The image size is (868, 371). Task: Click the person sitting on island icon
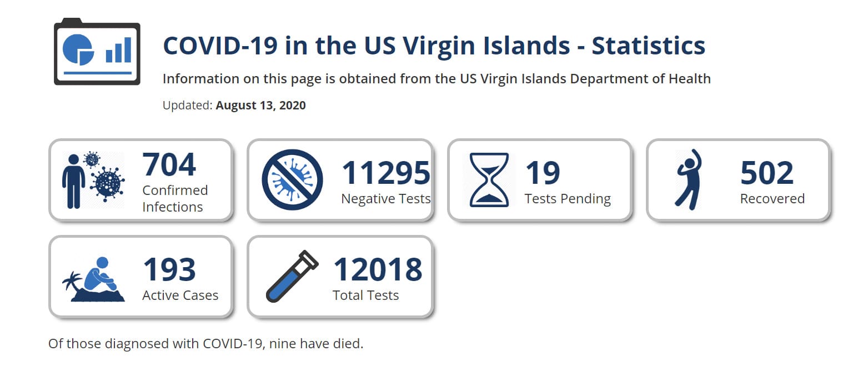tap(93, 279)
